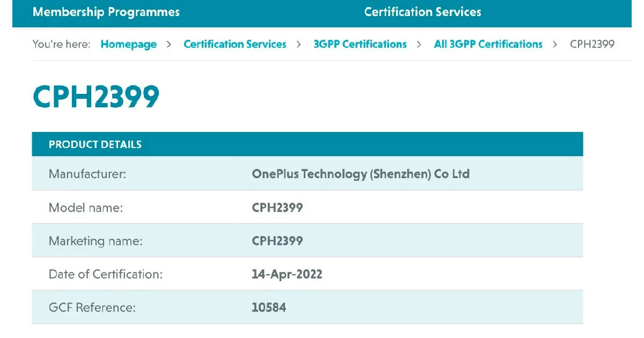Click the PRODUCT DETAILS table header
The height and width of the screenshot is (338, 644).
click(308, 144)
